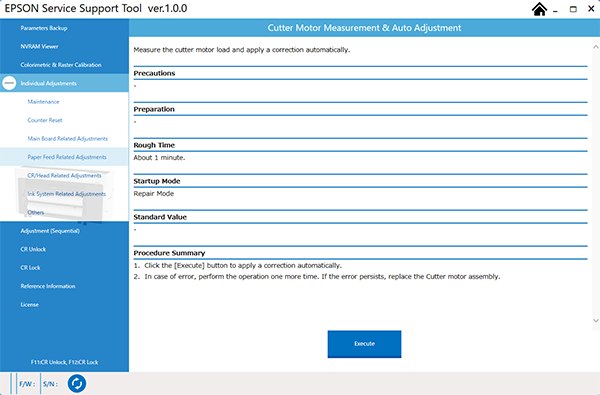This screenshot has height=395, width=600.
Task: Click the Precautions heading
Action: point(154,73)
